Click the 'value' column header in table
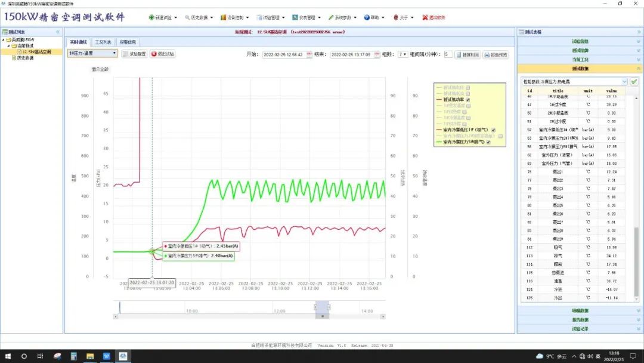 (x=611, y=91)
